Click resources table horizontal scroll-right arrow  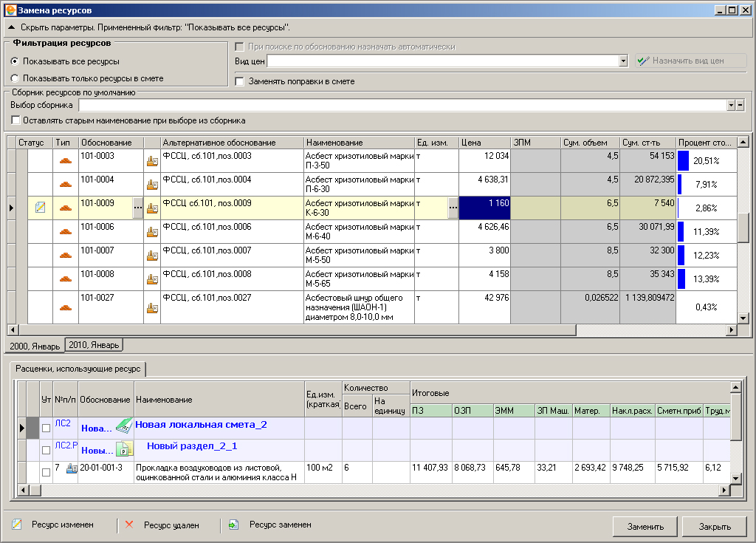tap(732, 329)
